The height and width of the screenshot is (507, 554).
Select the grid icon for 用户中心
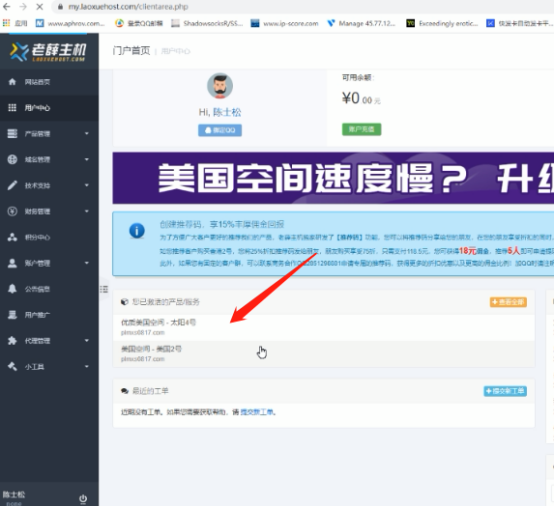click(12, 108)
